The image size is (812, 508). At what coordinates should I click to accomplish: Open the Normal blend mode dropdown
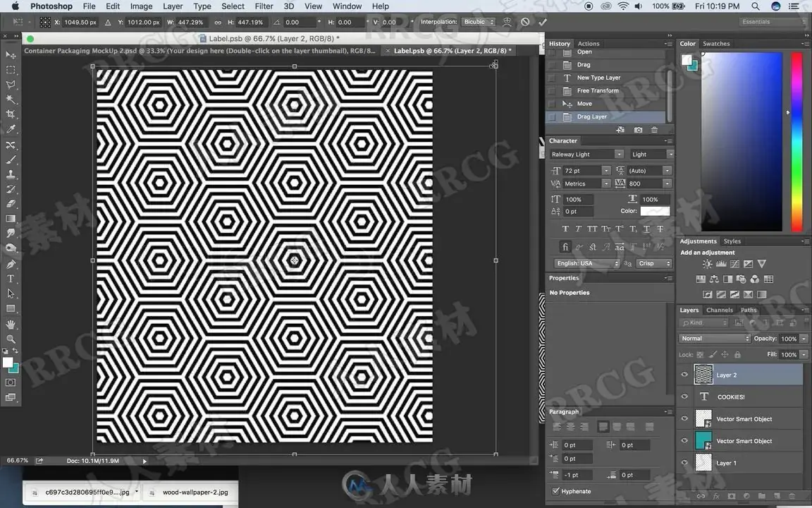(714, 339)
